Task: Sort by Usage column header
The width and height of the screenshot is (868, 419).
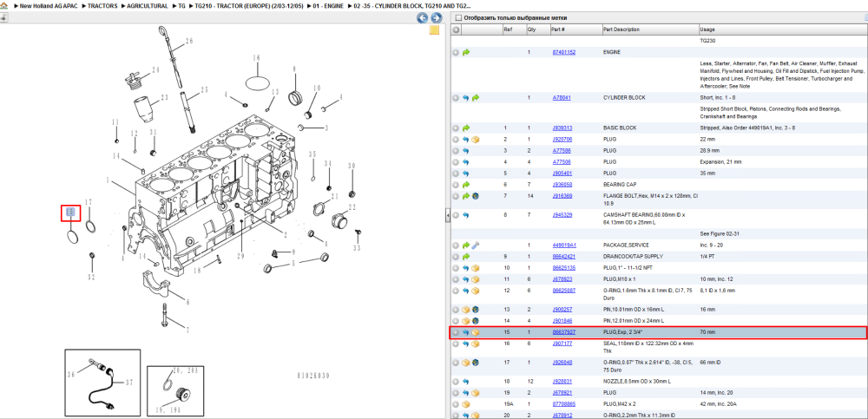Action: click(783, 29)
